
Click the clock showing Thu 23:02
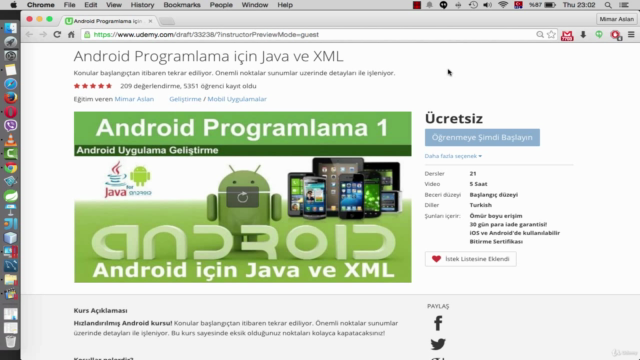pyautogui.click(x=579, y=5)
